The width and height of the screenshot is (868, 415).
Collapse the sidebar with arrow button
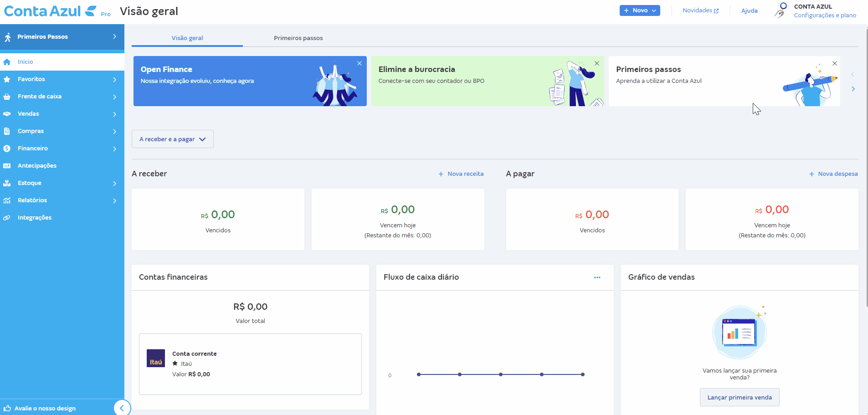tap(122, 408)
